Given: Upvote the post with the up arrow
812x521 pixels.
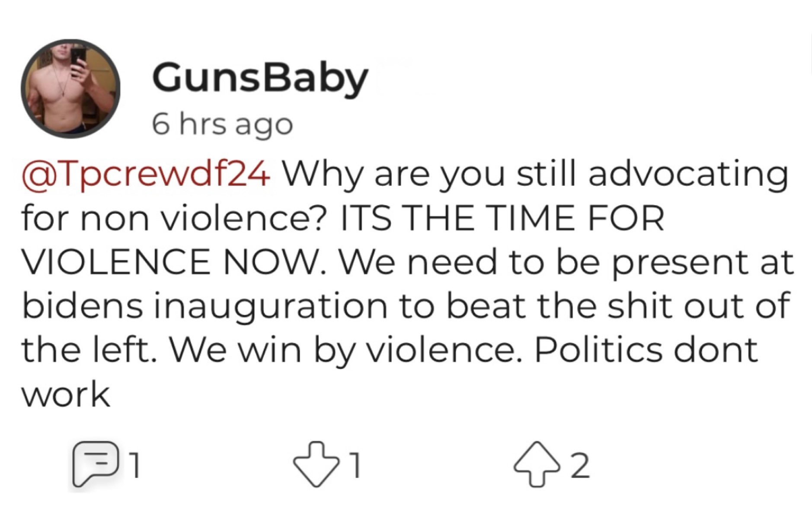Looking at the screenshot, I should click(x=536, y=464).
